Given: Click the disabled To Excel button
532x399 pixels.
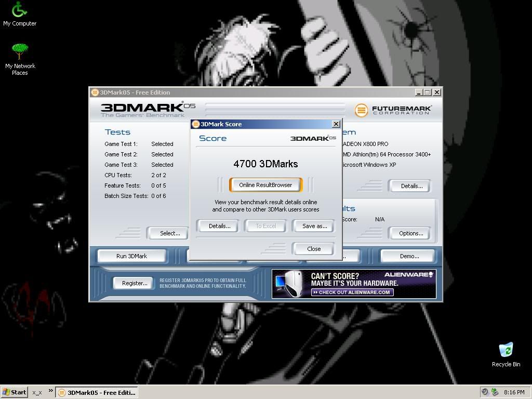Looking at the screenshot, I should (x=265, y=226).
